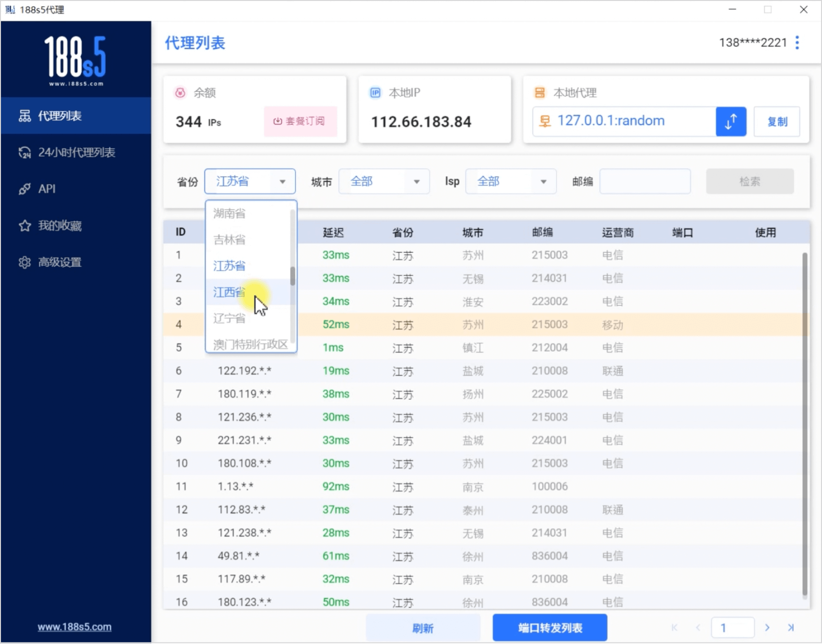Click the proxy table vertical scrollbar
Image resolution: width=822 pixels, height=644 pixels.
click(805, 424)
